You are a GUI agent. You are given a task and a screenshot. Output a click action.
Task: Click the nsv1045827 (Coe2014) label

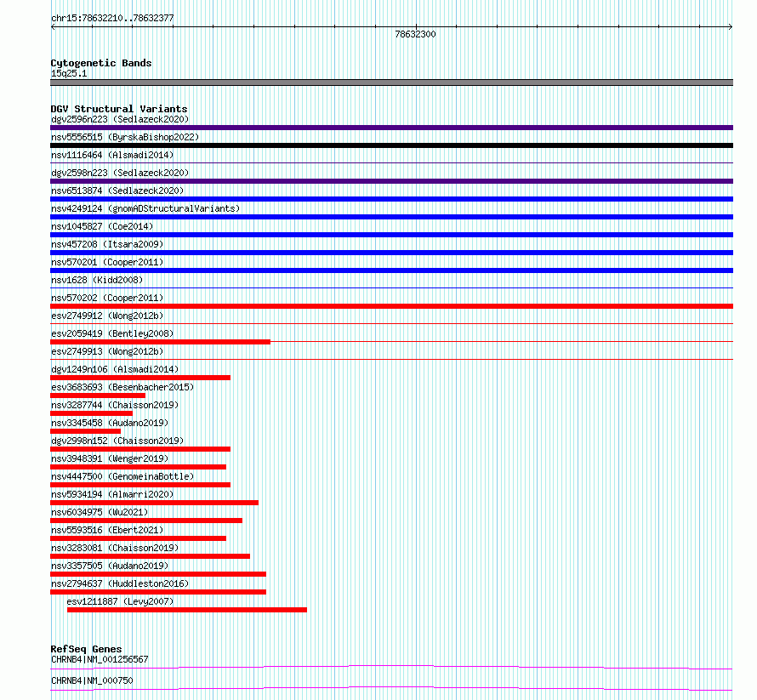tap(102, 226)
